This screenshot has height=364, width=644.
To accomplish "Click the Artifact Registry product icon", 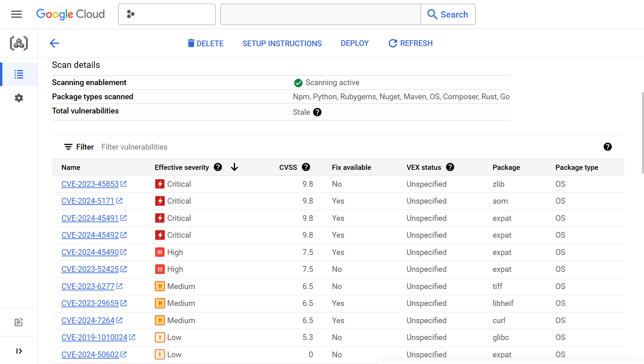I will [x=19, y=43].
